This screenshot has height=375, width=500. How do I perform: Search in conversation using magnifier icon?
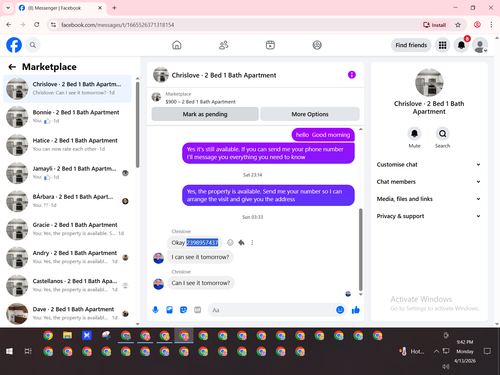[x=442, y=134]
